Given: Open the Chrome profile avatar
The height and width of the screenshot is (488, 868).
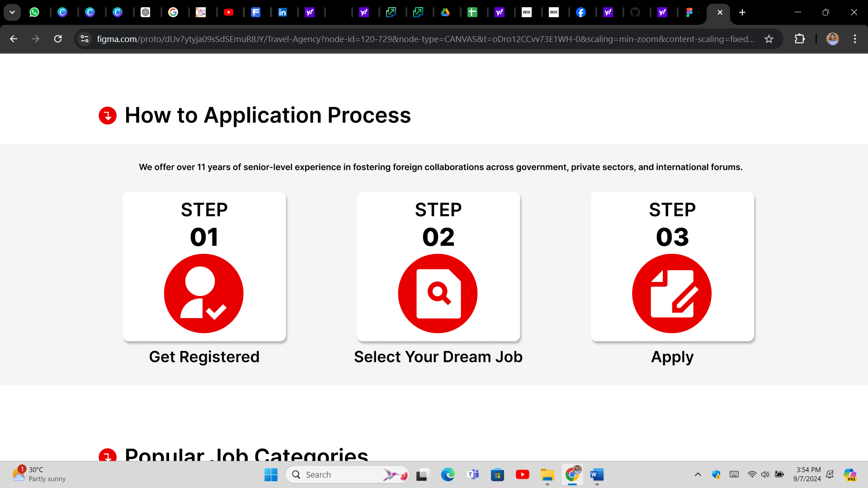Looking at the screenshot, I should pos(832,39).
